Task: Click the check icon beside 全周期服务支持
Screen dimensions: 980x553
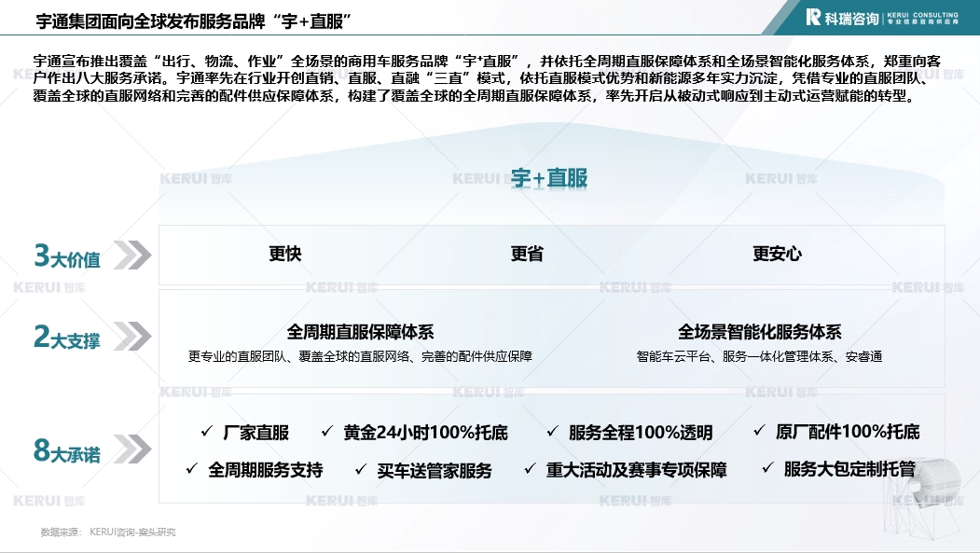Action: pyautogui.click(x=191, y=468)
